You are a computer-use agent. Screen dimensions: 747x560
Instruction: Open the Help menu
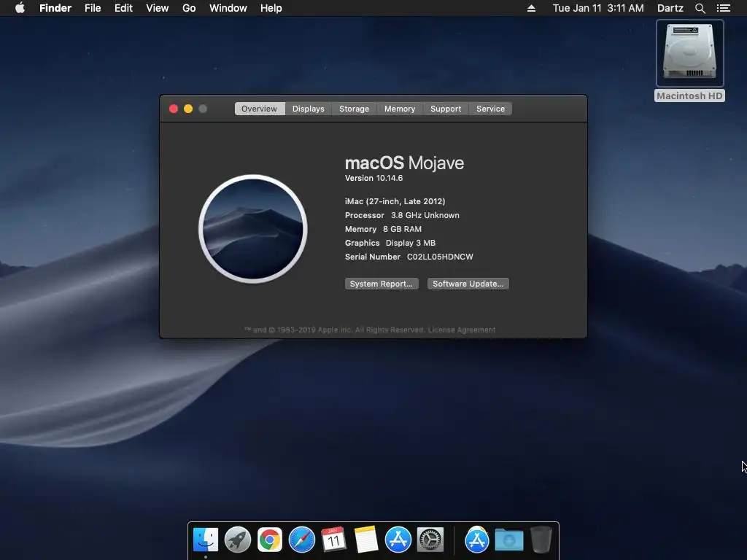(x=271, y=8)
